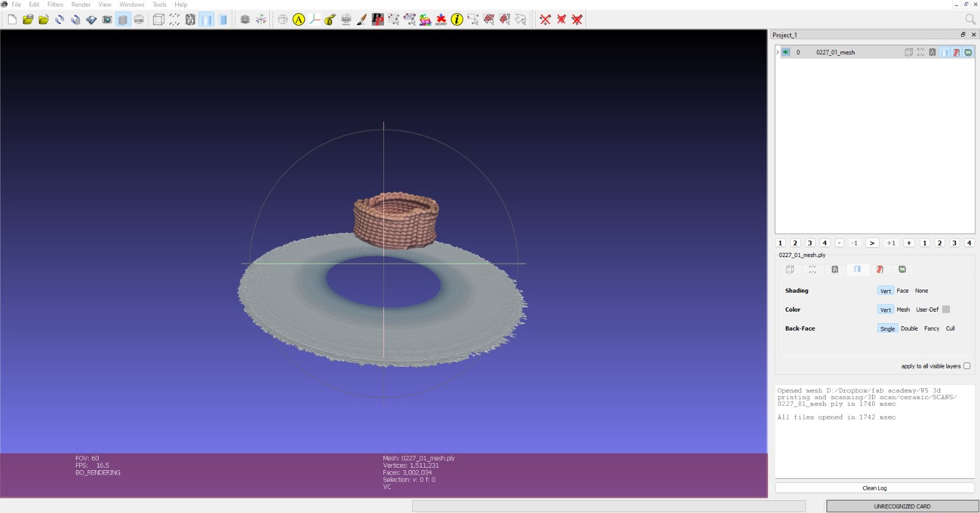This screenshot has width=980, height=513.
Task: Switch to bounding box tab below 0227_01_mesh.ply
Action: tap(790, 269)
